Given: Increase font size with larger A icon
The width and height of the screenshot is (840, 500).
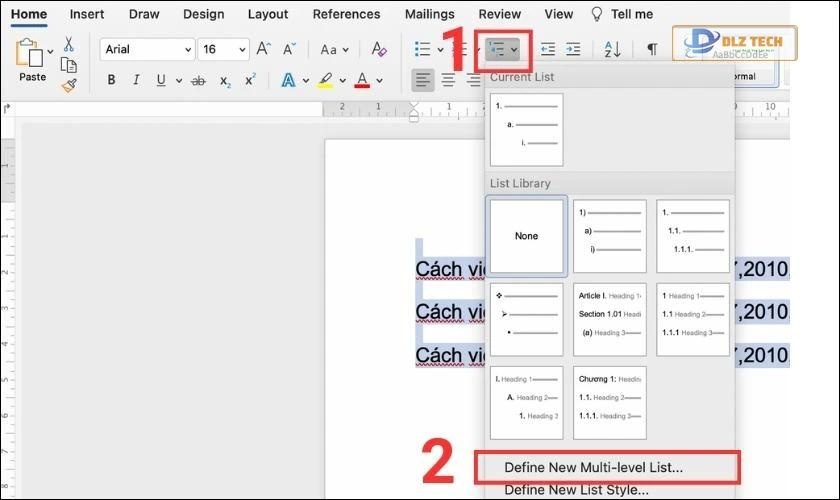Looking at the screenshot, I should [264, 49].
